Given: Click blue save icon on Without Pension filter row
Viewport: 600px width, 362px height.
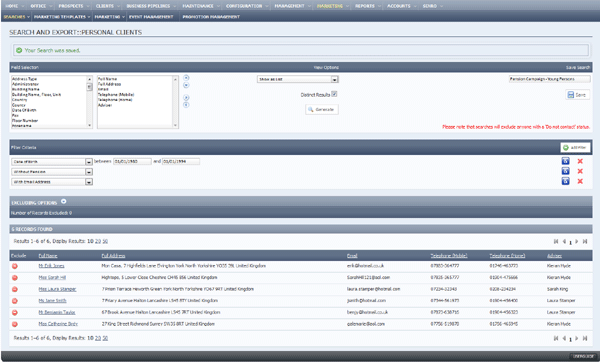Looking at the screenshot, I should pos(565,171).
